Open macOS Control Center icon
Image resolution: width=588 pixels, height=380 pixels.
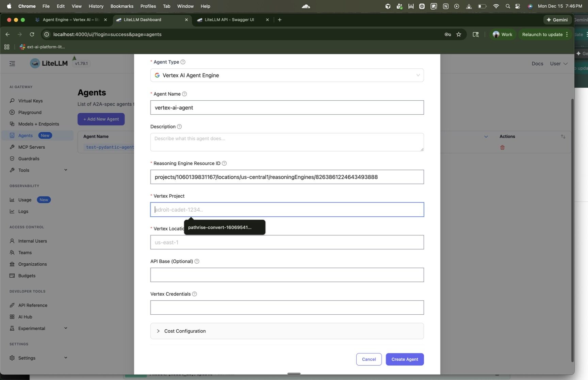pos(518,6)
